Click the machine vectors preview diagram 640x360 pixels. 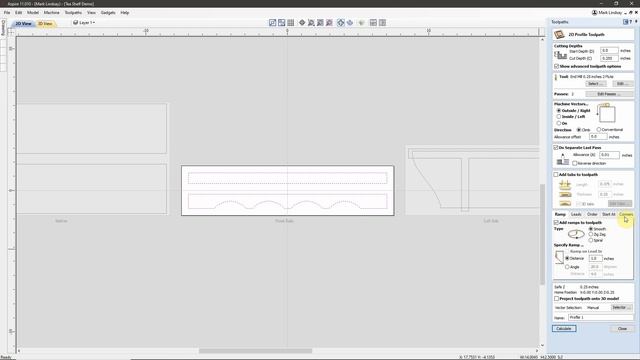tap(606, 113)
